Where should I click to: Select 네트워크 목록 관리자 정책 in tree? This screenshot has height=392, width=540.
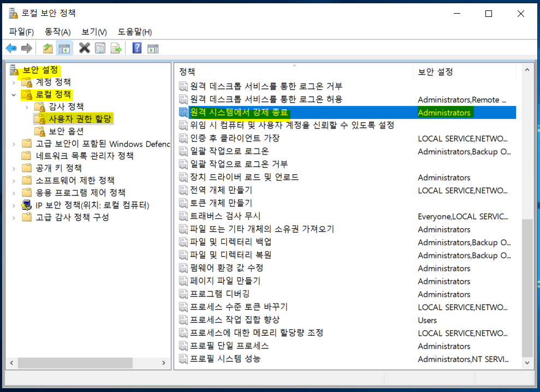pyautogui.click(x=85, y=156)
